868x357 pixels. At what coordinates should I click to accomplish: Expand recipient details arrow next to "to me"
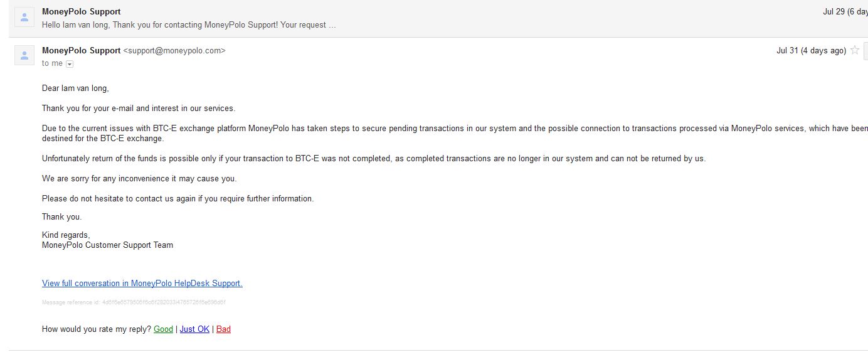[70, 64]
